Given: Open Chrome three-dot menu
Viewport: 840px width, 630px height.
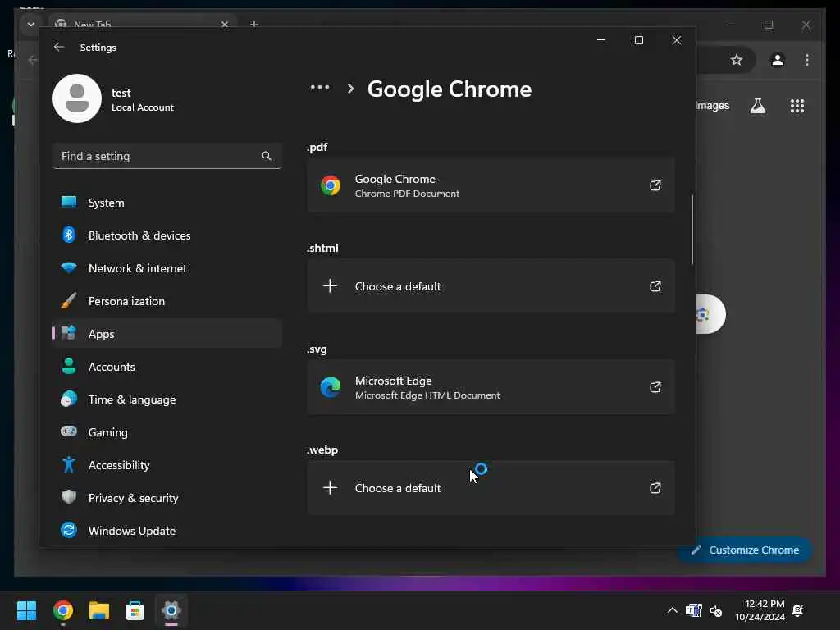Looking at the screenshot, I should [x=807, y=60].
